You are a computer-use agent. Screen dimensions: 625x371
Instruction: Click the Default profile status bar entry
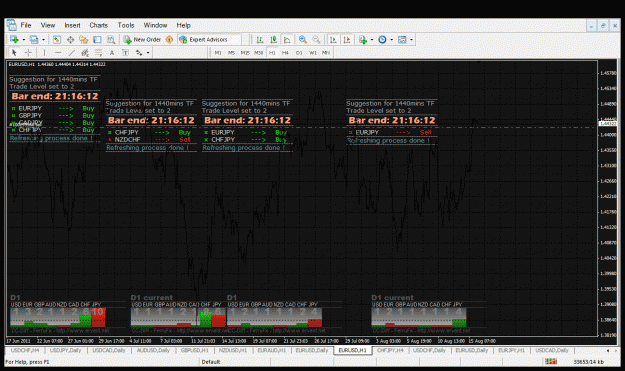211,362
